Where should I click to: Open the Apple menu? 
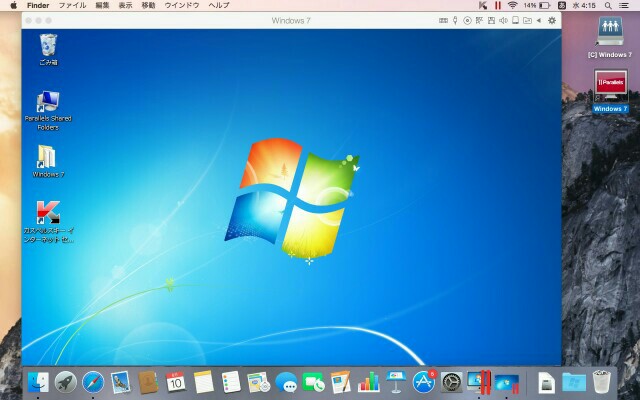(x=13, y=5)
